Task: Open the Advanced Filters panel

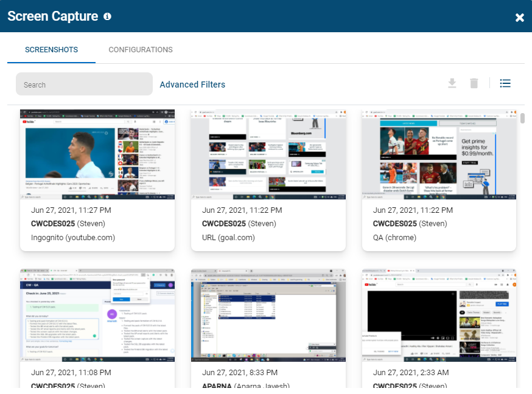Action: (x=192, y=84)
